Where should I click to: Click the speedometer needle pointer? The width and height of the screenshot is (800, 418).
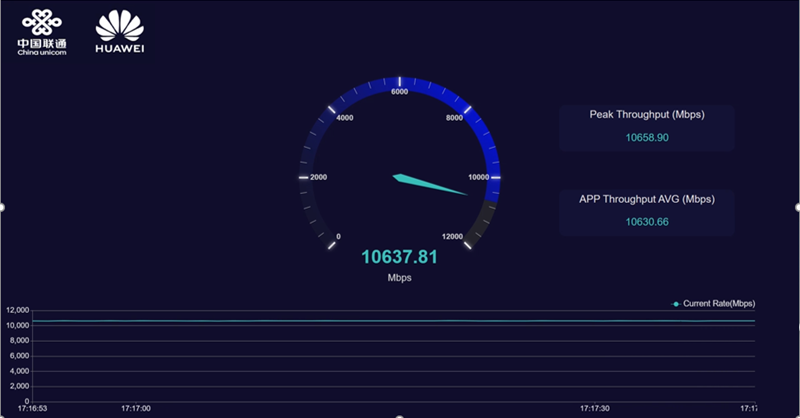430,184
